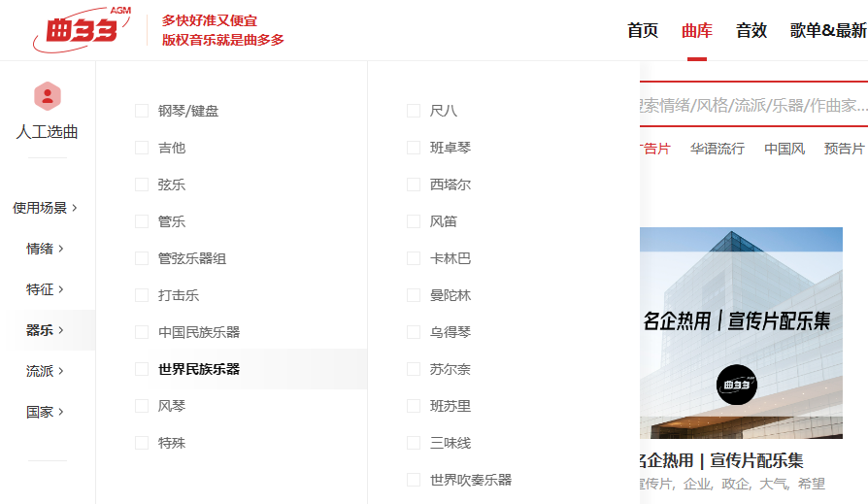Tick the 风笛 checkbox

414,221
